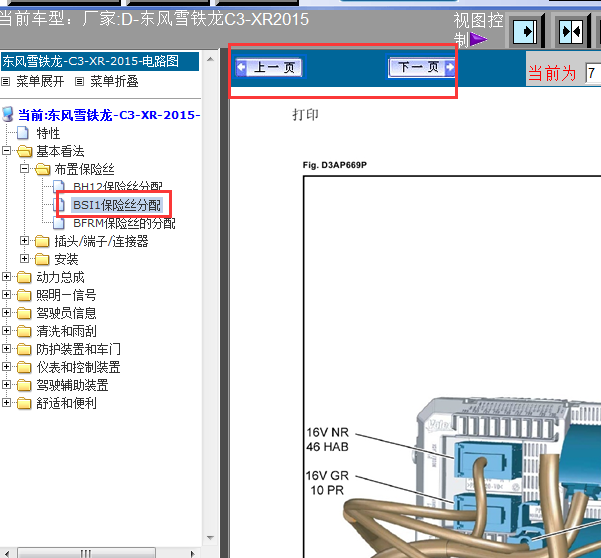Select 菜单展开 to expand menus

40,81
